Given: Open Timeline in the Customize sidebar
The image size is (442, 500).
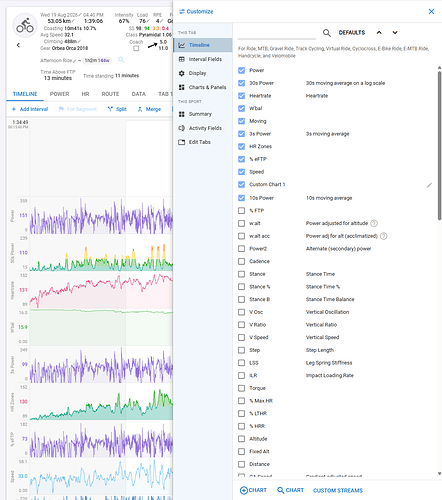Looking at the screenshot, I should pyautogui.click(x=203, y=45).
